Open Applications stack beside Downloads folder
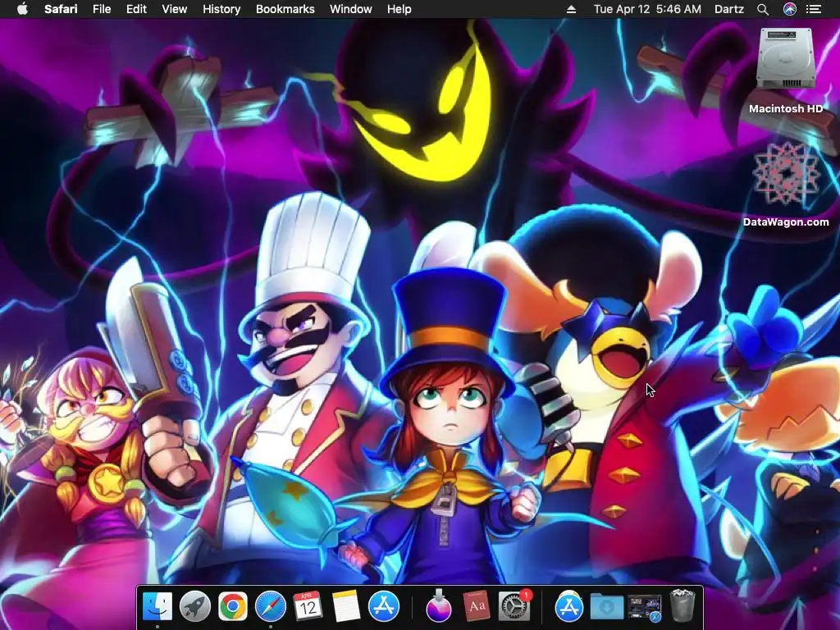Screen dimensions: 840x630 coord(569,606)
